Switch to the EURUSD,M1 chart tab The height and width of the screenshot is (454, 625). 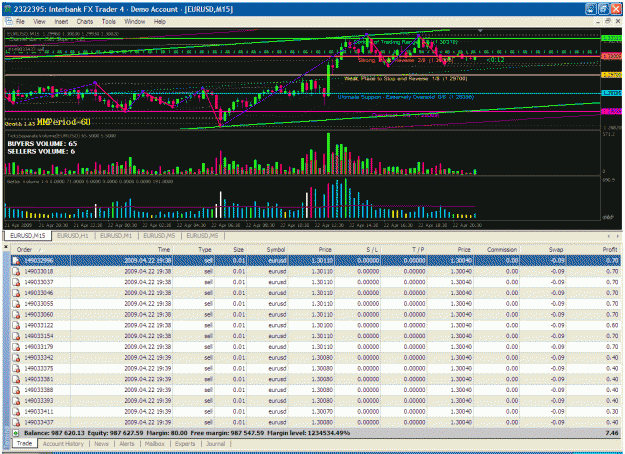(116, 236)
